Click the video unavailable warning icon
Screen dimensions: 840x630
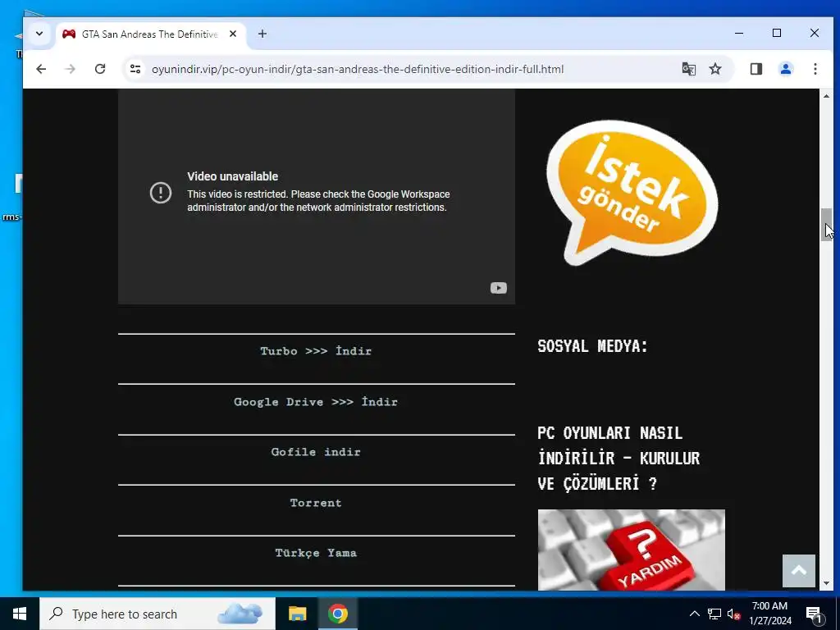click(x=161, y=192)
